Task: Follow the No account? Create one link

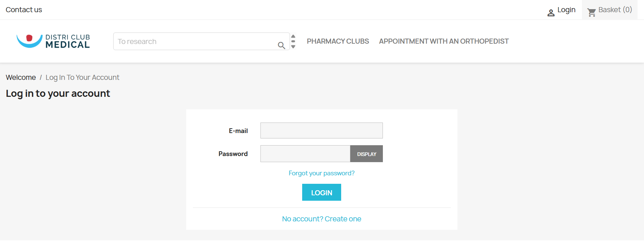Action: pyautogui.click(x=321, y=219)
